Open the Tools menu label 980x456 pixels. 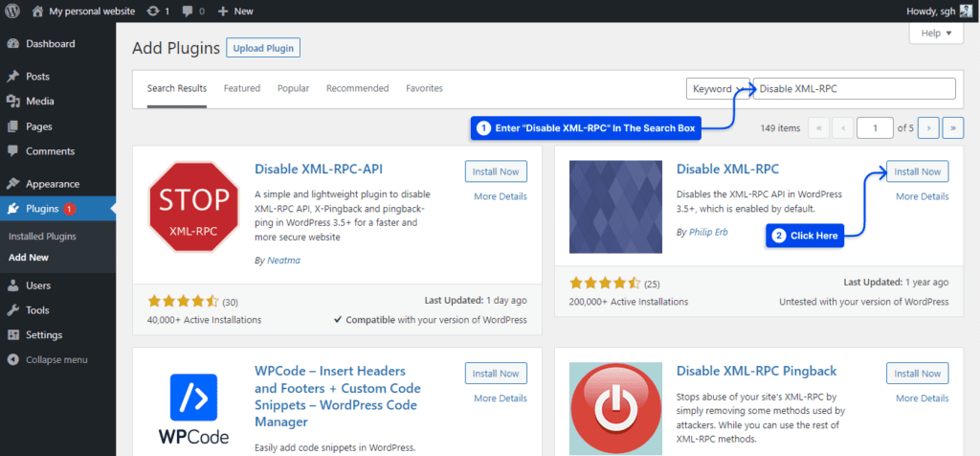pyautogui.click(x=37, y=310)
